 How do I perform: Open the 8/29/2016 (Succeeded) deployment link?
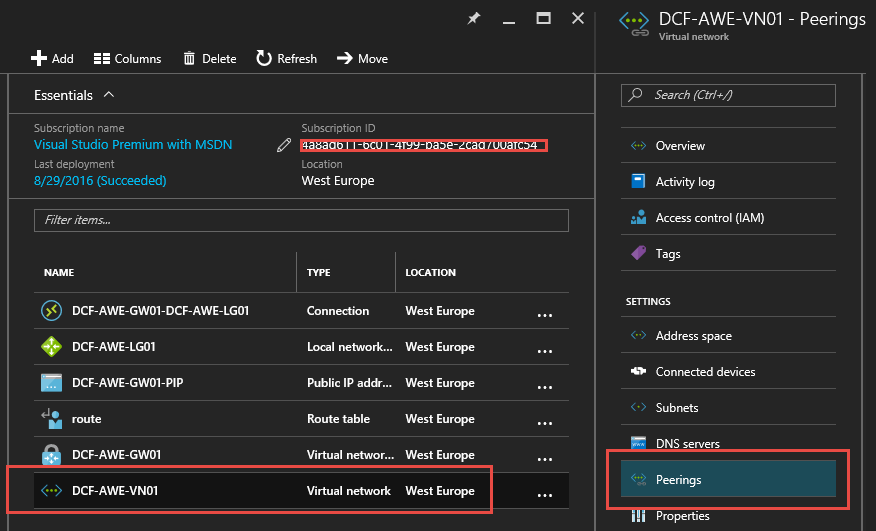[x=100, y=181]
